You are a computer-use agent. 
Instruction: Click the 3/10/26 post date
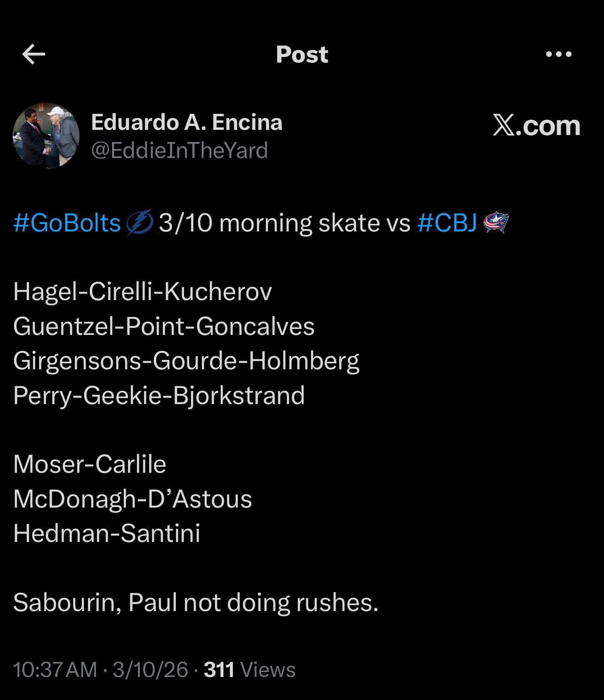(x=150, y=669)
